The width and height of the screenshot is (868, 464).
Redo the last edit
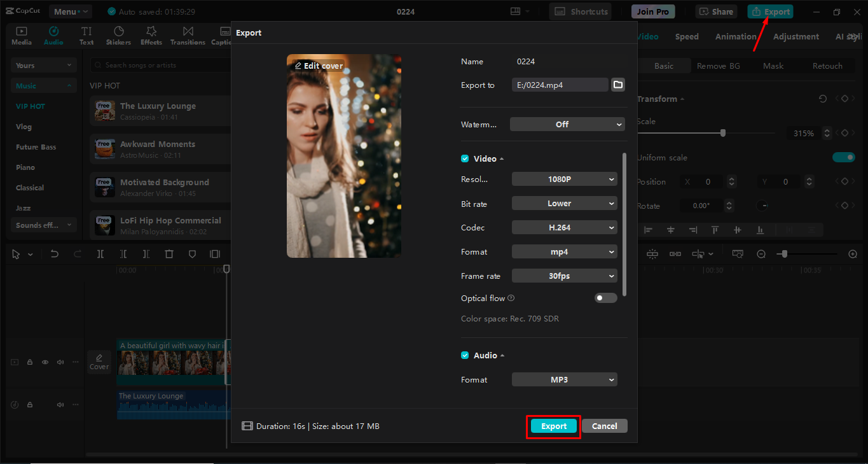77,253
